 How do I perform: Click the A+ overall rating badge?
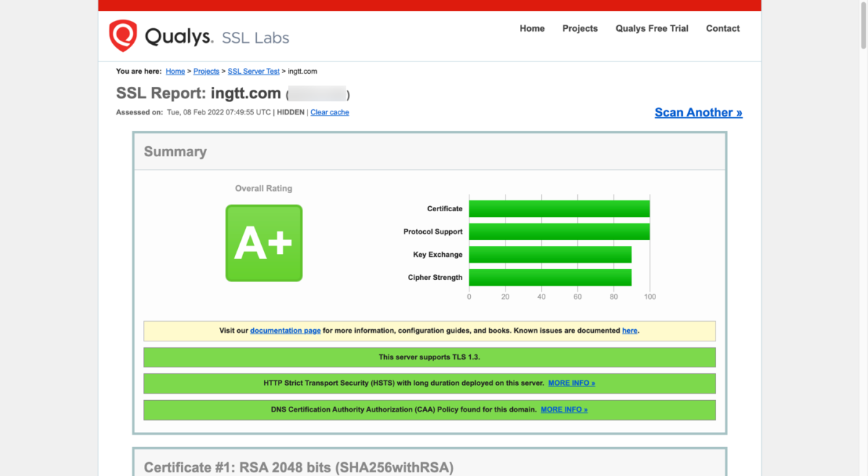[x=264, y=243]
